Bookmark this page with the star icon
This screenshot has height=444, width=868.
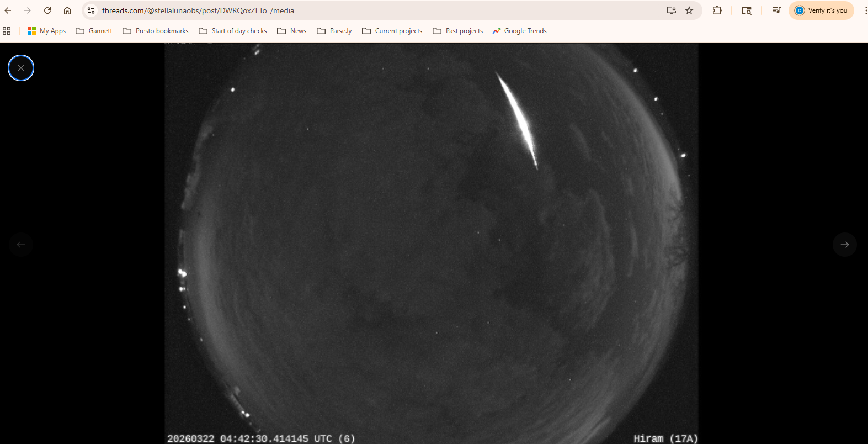tap(689, 10)
